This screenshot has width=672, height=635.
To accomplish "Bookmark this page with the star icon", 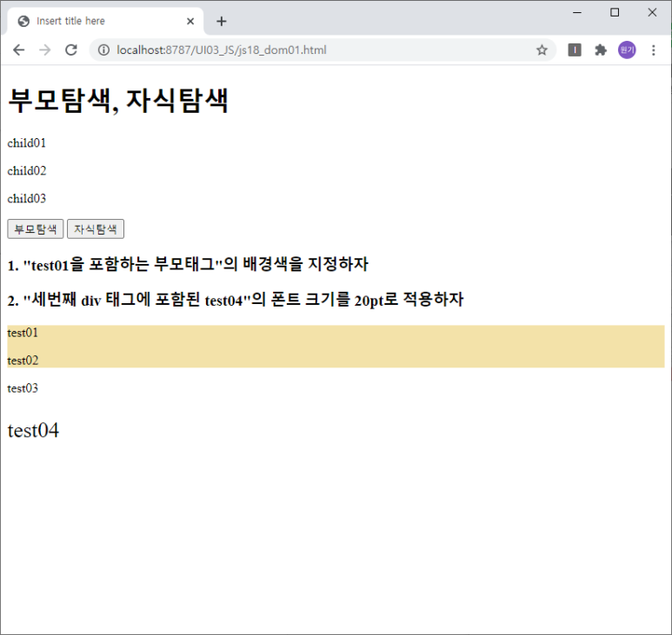I will click(542, 50).
